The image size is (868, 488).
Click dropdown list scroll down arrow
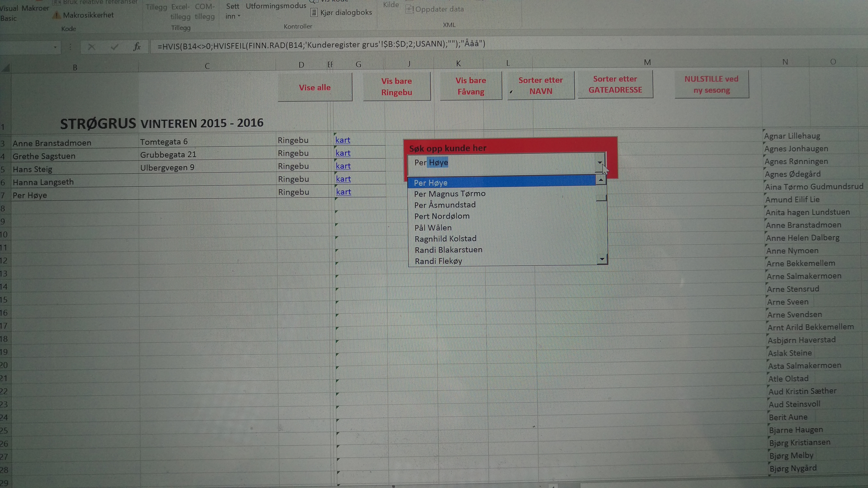coord(602,259)
